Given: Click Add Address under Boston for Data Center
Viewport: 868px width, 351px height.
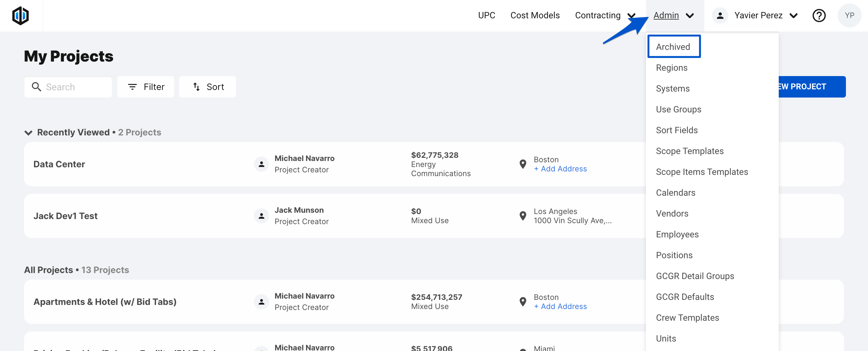Looking at the screenshot, I should (x=560, y=169).
